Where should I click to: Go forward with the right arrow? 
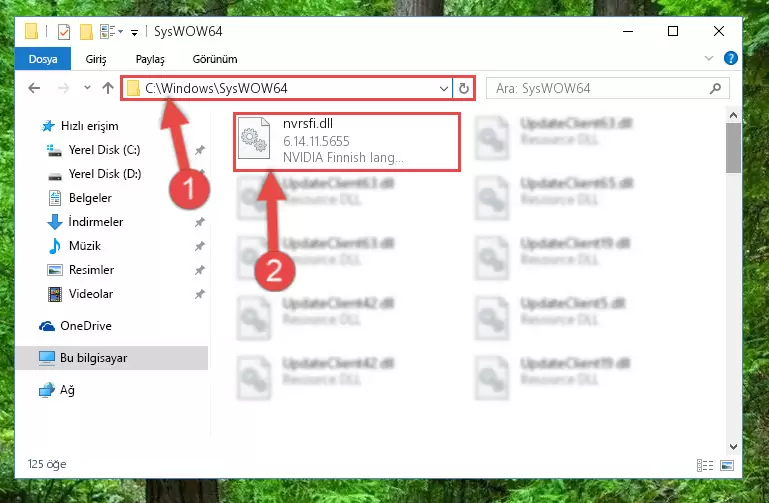click(64, 88)
